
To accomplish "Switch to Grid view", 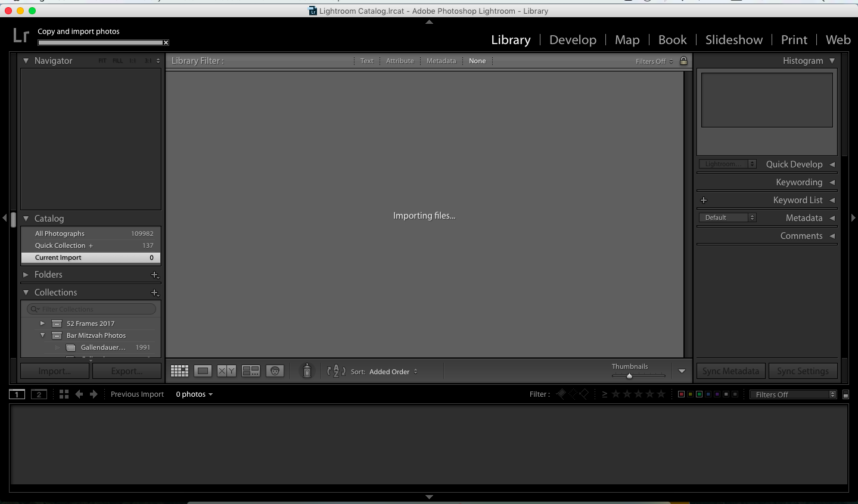I will [x=179, y=371].
